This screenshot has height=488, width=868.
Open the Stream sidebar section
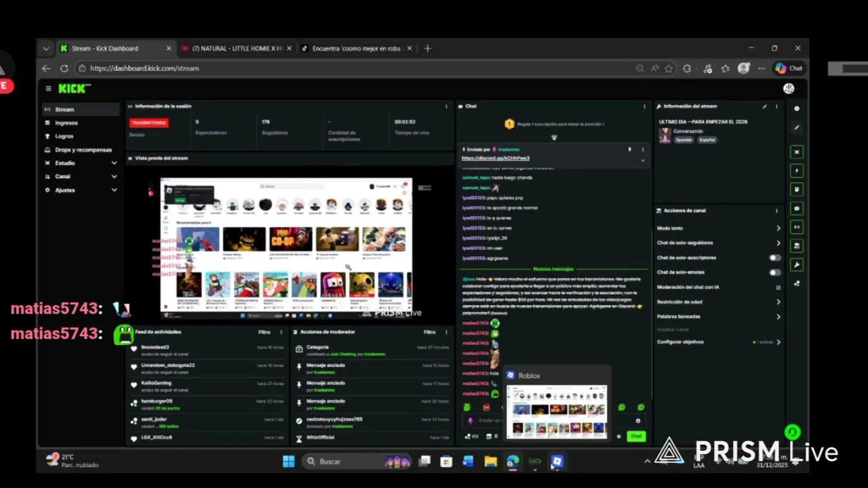click(81, 109)
